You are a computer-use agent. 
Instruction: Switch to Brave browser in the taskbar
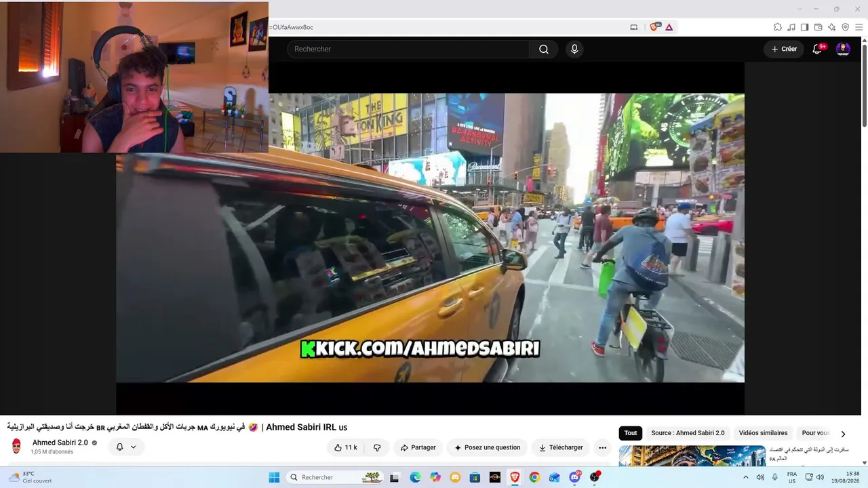tap(515, 477)
